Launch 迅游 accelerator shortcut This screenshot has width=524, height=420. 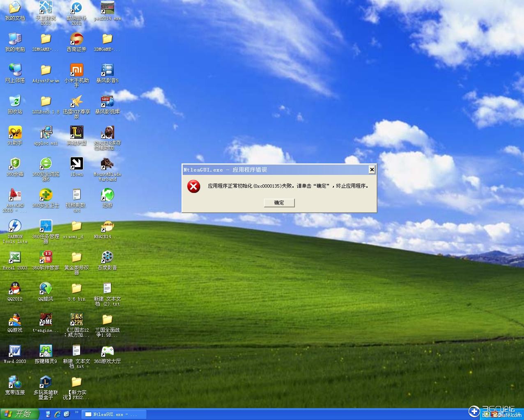pos(107,198)
